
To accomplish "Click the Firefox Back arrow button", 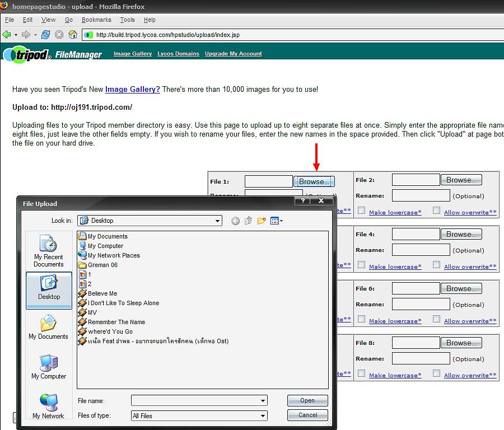I will click(6, 34).
